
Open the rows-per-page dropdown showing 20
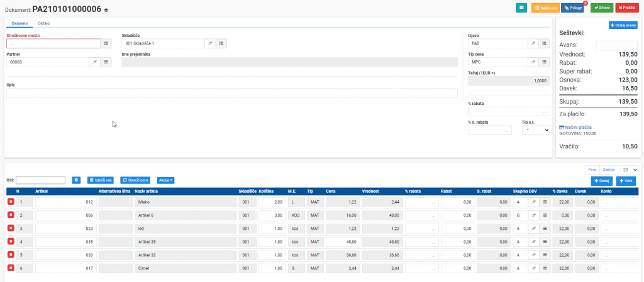(629, 170)
